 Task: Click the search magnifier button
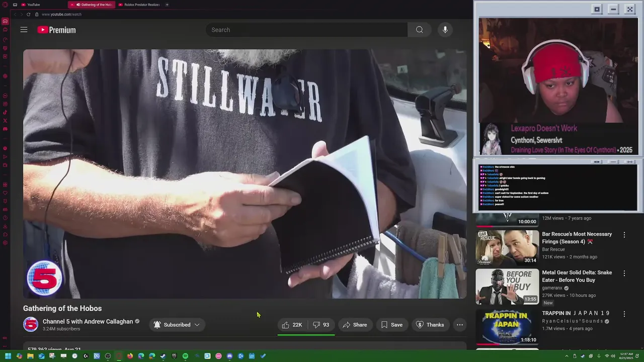click(419, 30)
